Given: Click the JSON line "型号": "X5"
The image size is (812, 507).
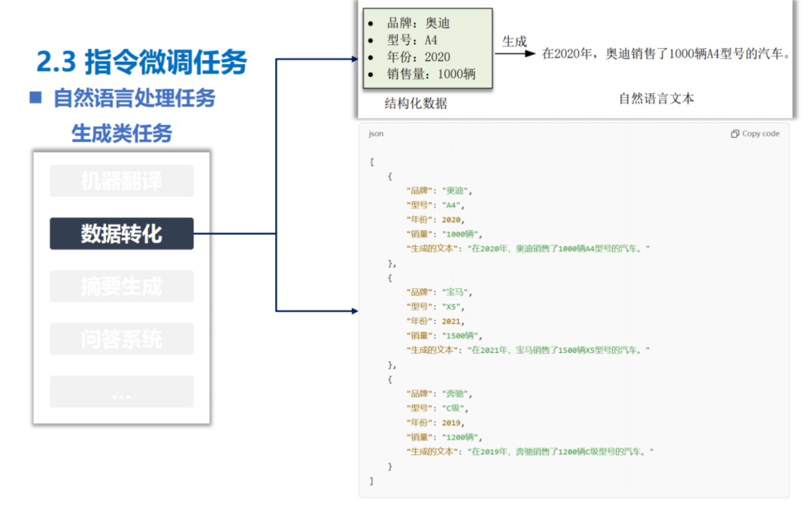Looking at the screenshot, I should point(435,307).
